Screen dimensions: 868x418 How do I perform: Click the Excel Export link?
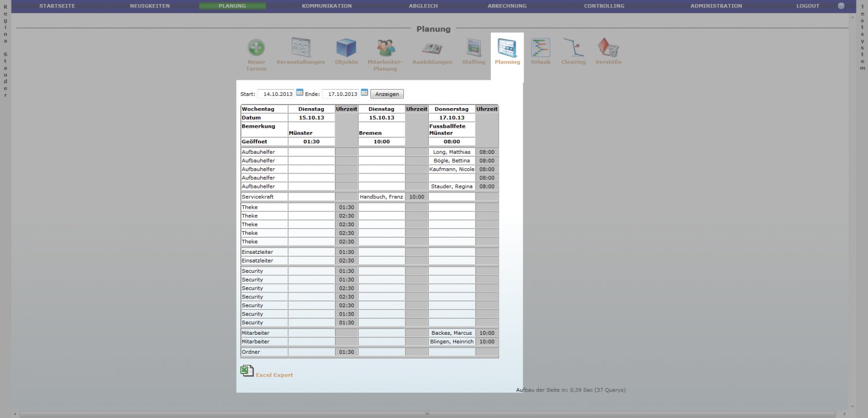coord(274,375)
